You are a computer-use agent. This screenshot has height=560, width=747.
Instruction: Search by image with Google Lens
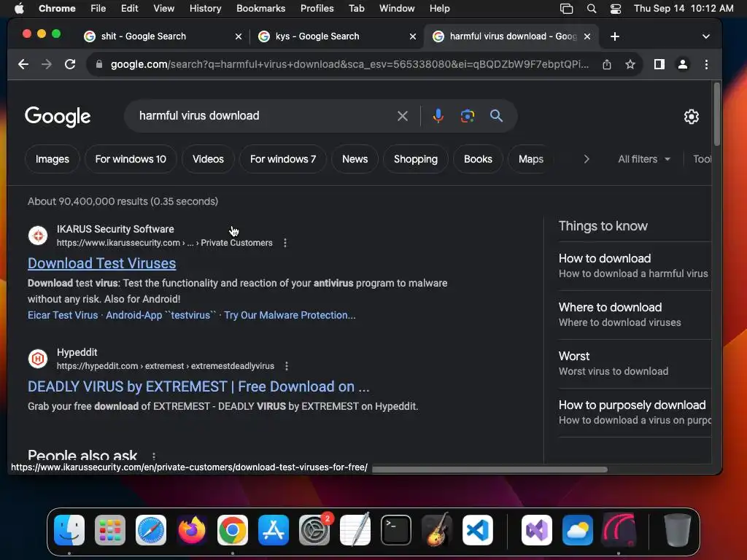tap(468, 116)
